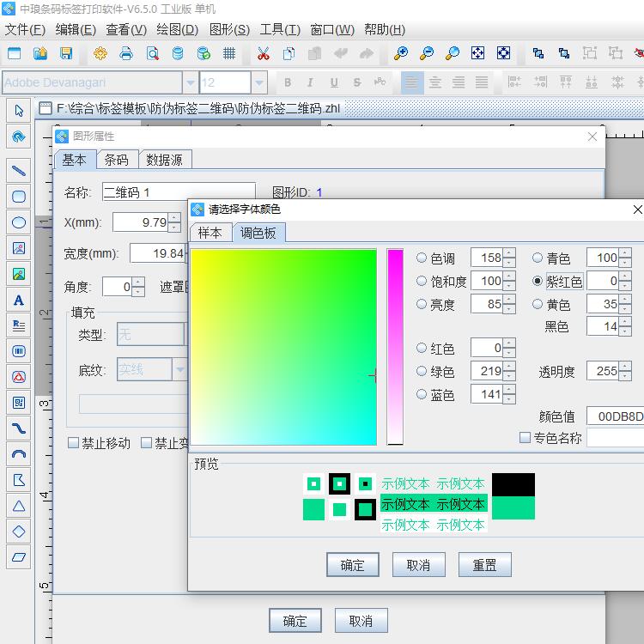Select the arc drawing tool
The height and width of the screenshot is (644, 644).
[x=19, y=454]
